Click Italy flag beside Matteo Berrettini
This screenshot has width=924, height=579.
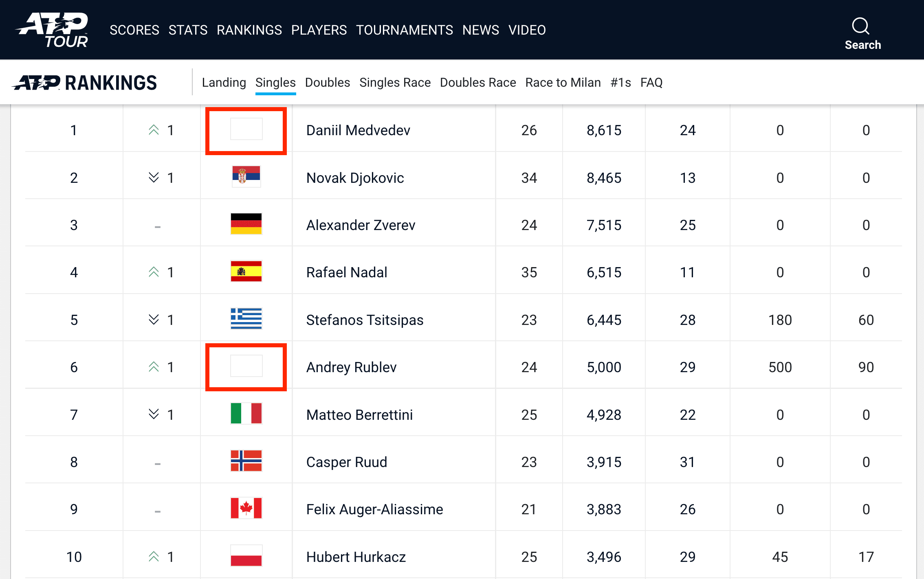pyautogui.click(x=246, y=413)
